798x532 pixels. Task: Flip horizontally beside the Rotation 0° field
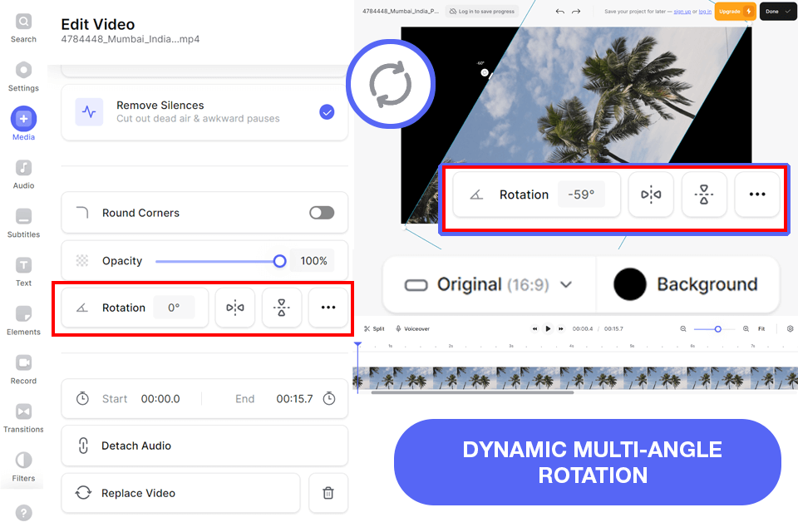click(235, 308)
